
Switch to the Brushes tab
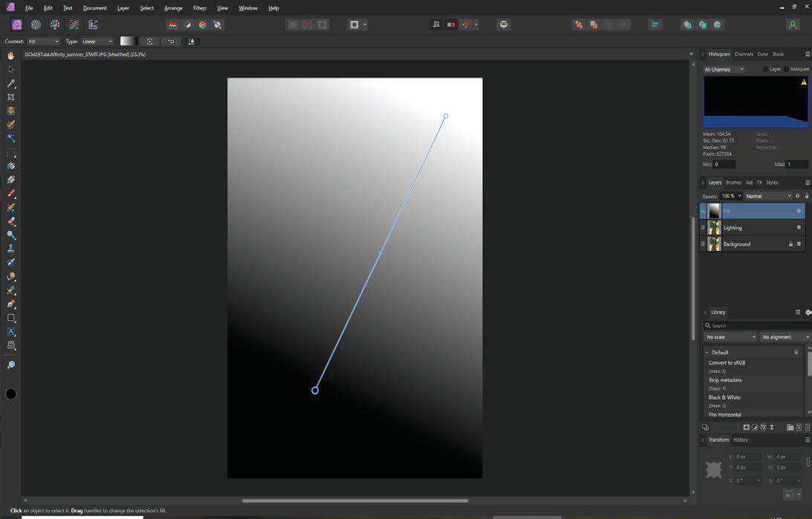pyautogui.click(x=733, y=182)
